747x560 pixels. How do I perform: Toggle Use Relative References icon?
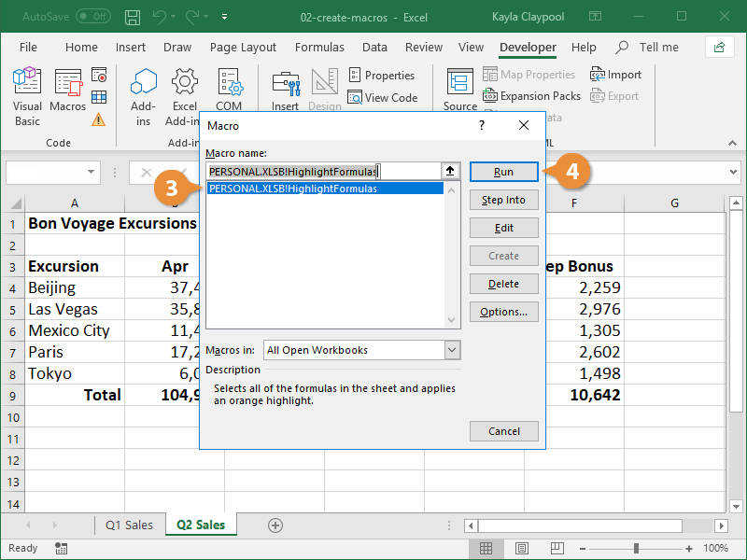[99, 97]
